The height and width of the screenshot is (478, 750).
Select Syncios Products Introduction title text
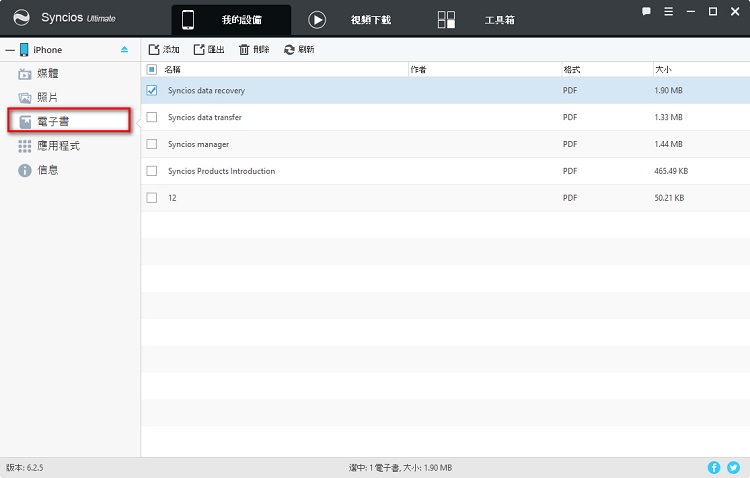click(221, 171)
